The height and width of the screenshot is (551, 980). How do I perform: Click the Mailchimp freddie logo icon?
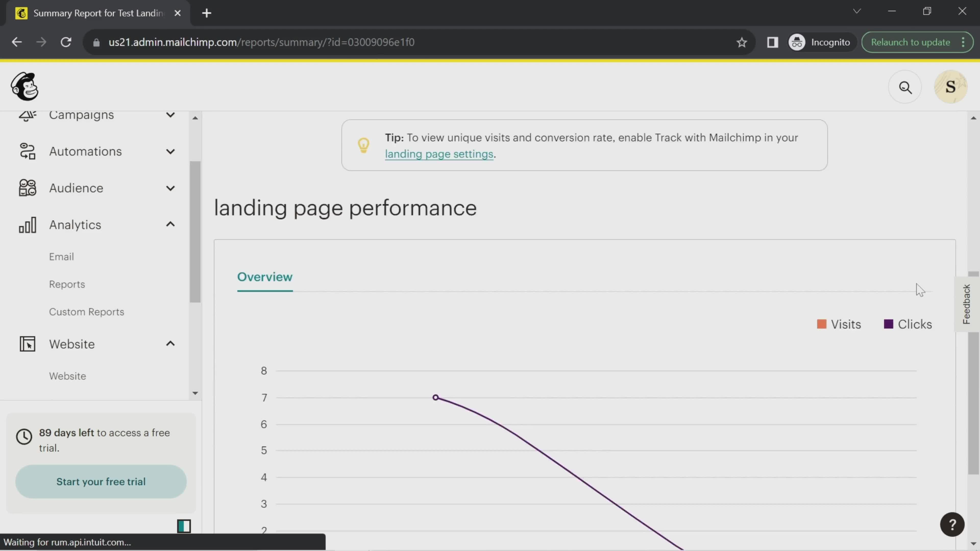point(24,87)
